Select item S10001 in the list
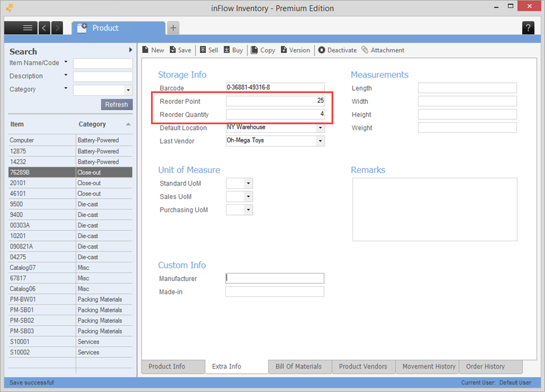The height and width of the screenshot is (392, 545). pyautogui.click(x=70, y=342)
